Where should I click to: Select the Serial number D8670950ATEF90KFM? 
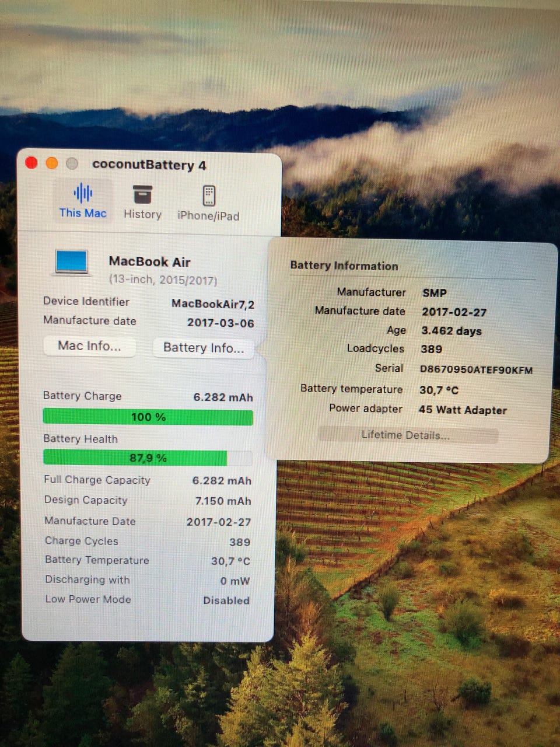(477, 369)
